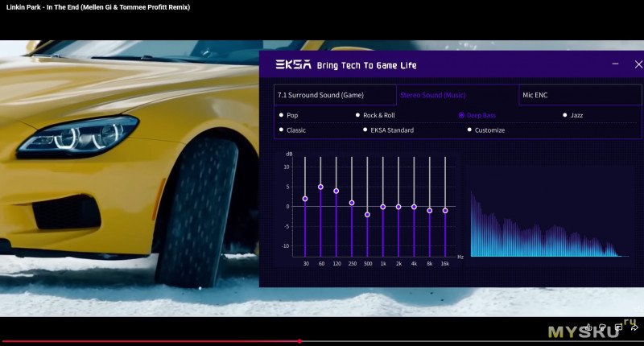Click the 60 Hz band slider handle
The height and width of the screenshot is (346, 644).
(x=320, y=187)
